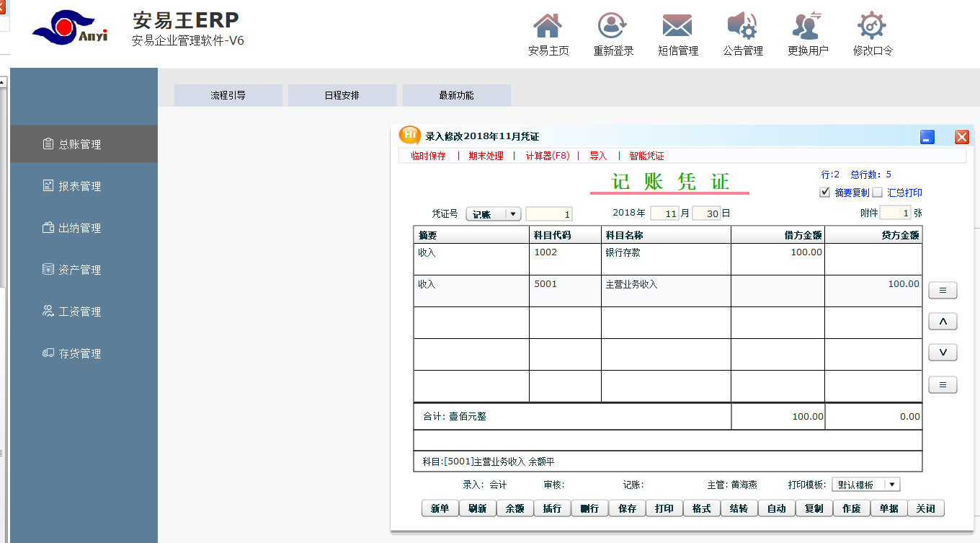
Task: Click the 余额 button
Action: pyautogui.click(x=514, y=508)
